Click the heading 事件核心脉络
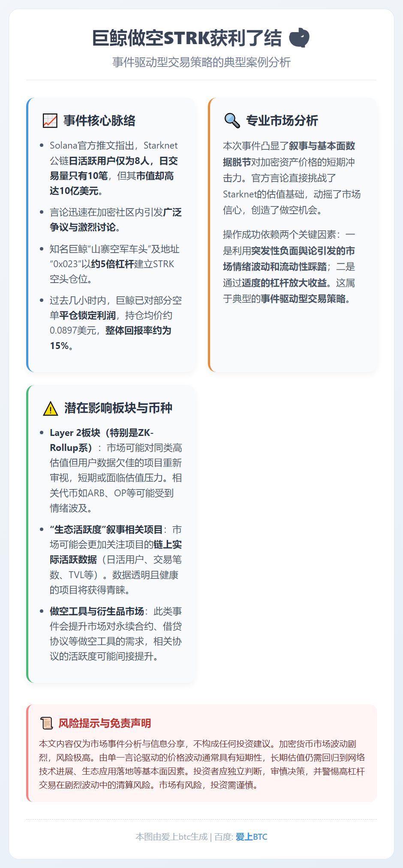The height and width of the screenshot is (868, 403). [99, 121]
